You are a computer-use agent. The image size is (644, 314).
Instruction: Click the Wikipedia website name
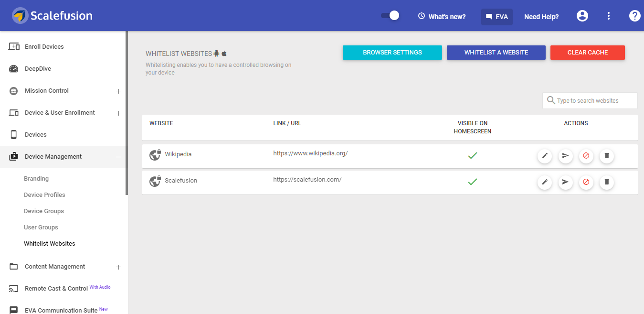(178, 154)
